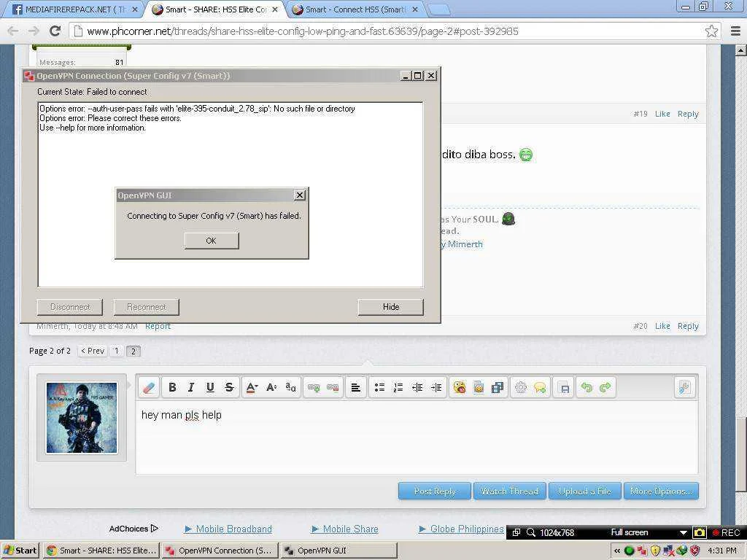Click the user avatar thumbnail
This screenshot has height=560, width=747.
coord(82,418)
